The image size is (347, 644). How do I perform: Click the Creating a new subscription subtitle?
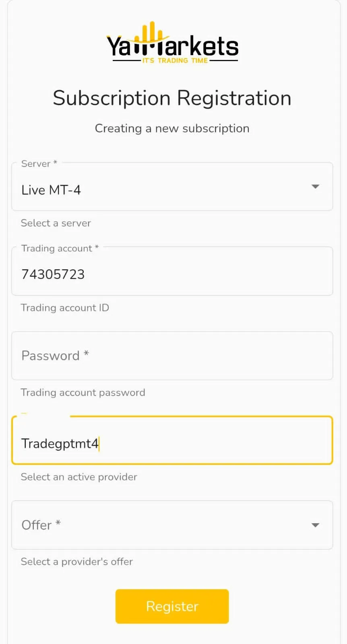[172, 128]
